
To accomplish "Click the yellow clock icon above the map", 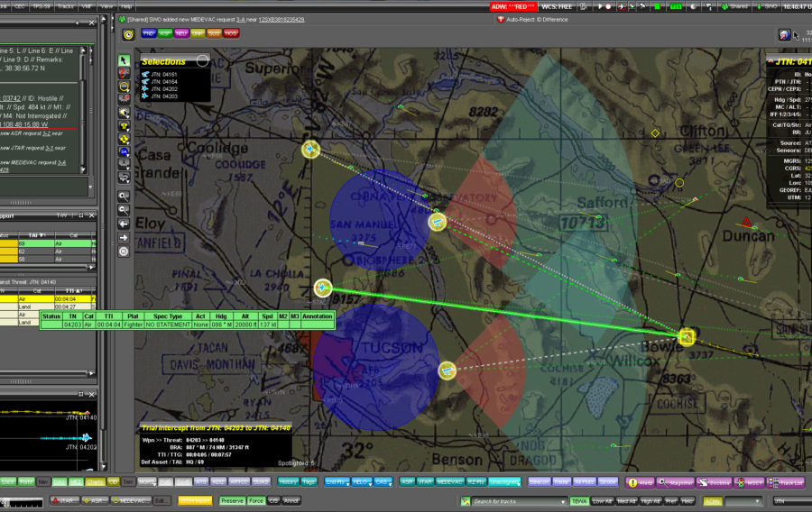I will 128,34.
